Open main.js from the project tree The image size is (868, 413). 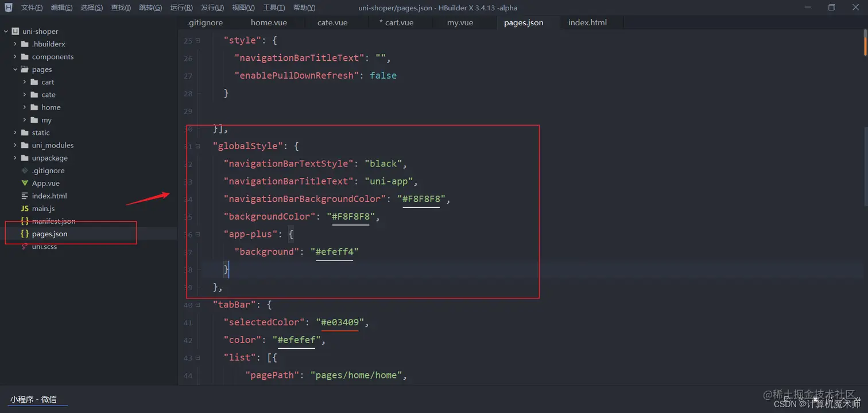point(44,208)
